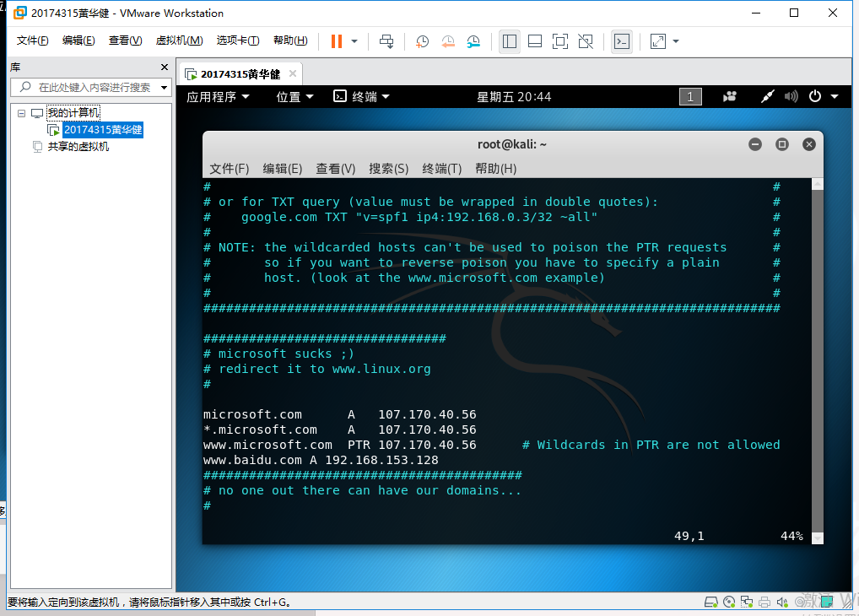The image size is (859, 616).
Task: Click the workspace 1 indicator
Action: coord(690,97)
